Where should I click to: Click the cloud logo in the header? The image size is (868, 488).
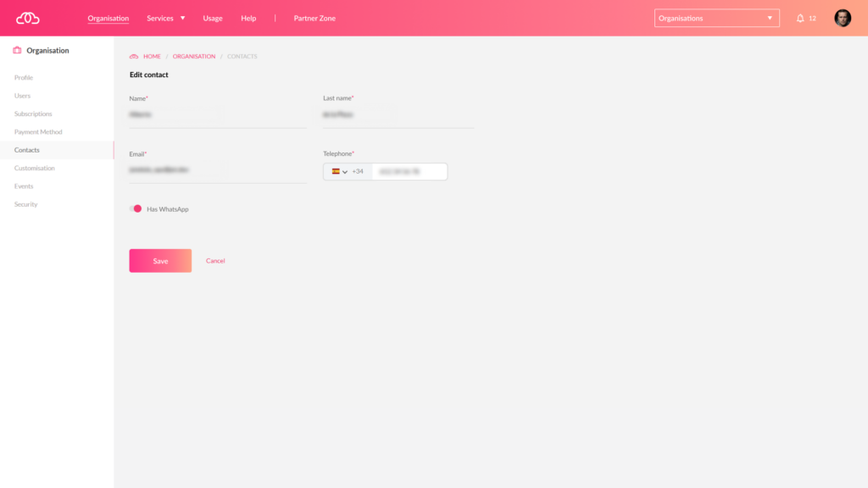pyautogui.click(x=28, y=18)
